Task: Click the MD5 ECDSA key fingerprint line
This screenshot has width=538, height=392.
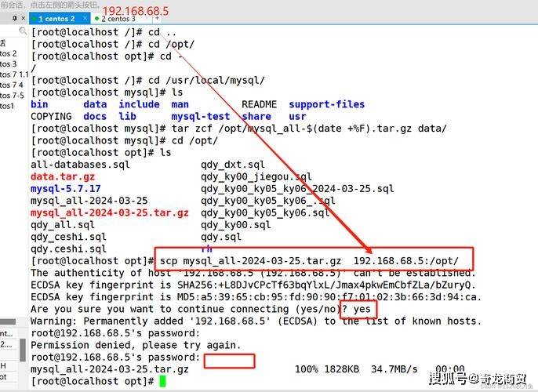Action: pyautogui.click(x=256, y=297)
